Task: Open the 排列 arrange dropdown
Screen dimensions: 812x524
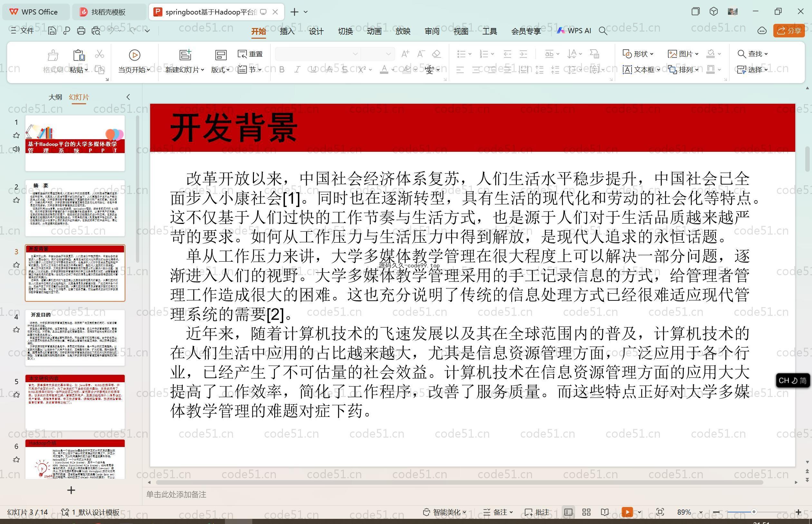Action: (683, 70)
